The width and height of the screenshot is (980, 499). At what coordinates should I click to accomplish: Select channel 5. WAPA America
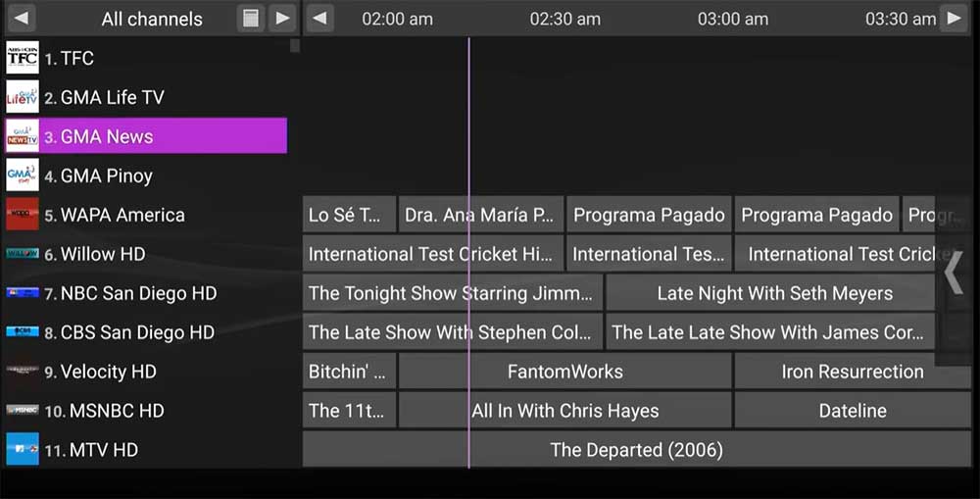(x=147, y=215)
